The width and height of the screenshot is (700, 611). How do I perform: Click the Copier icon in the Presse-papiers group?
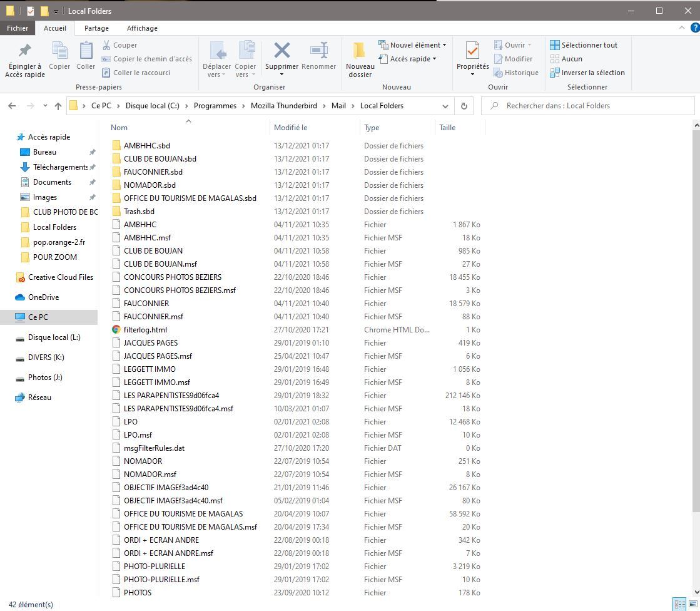click(59, 50)
